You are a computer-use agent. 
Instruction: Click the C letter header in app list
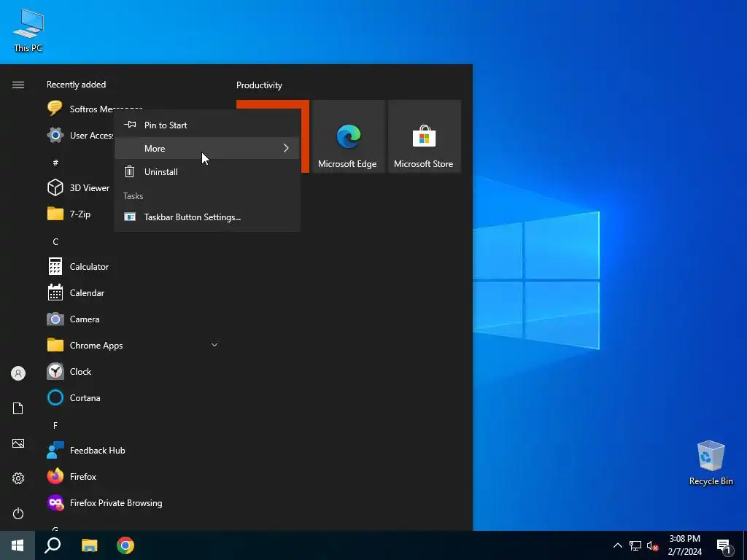point(55,242)
